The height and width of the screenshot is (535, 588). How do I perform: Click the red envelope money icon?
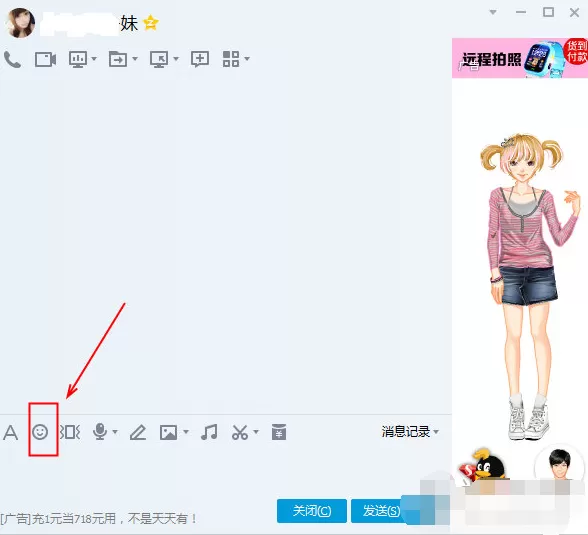tap(279, 432)
